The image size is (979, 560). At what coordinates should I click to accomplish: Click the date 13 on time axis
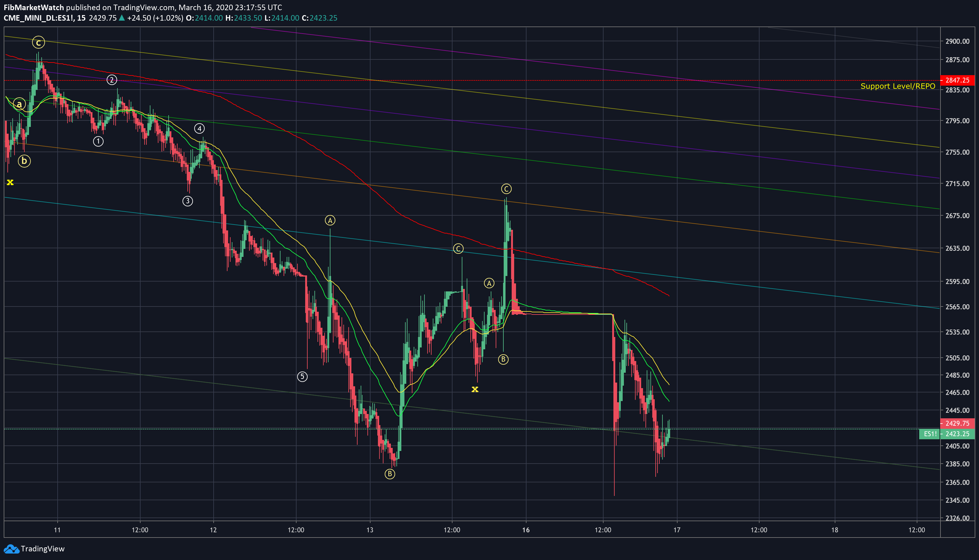point(370,530)
